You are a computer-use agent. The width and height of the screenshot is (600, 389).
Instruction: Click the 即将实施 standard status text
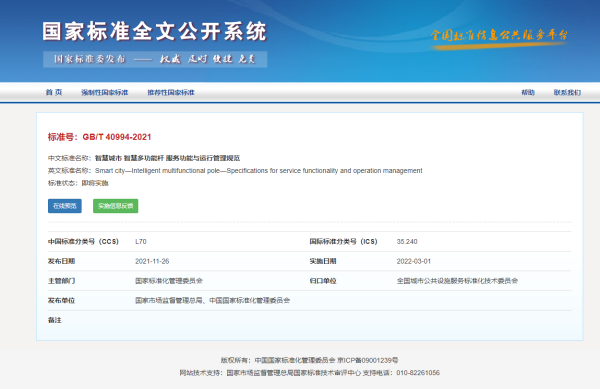(x=95, y=183)
